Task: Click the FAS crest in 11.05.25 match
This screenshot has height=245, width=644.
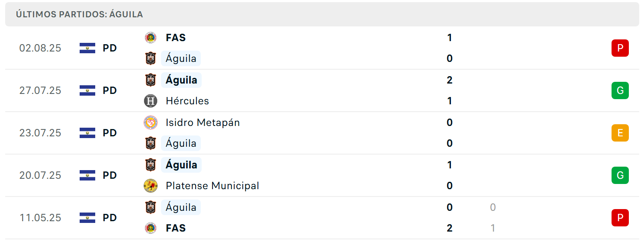Action: 151,228
